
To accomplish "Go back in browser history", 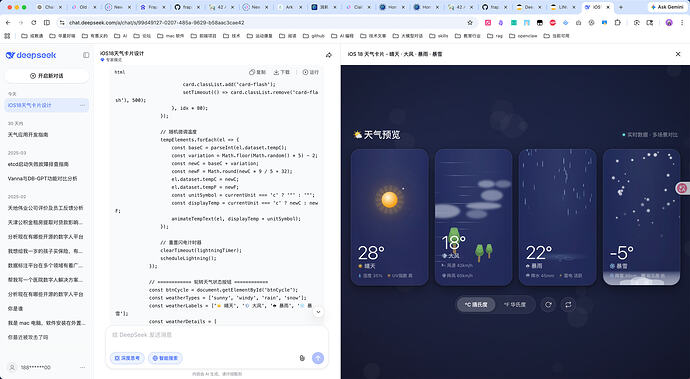I will point(8,22).
